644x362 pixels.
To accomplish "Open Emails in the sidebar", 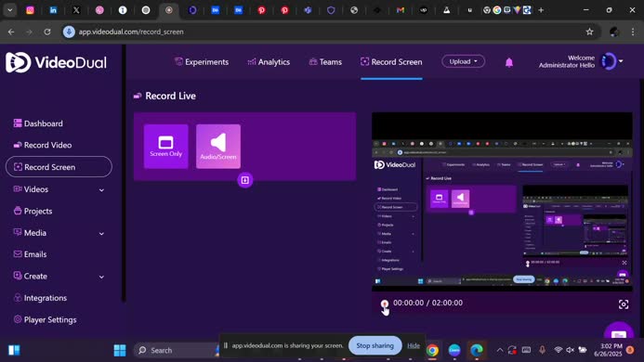I will (x=30, y=254).
